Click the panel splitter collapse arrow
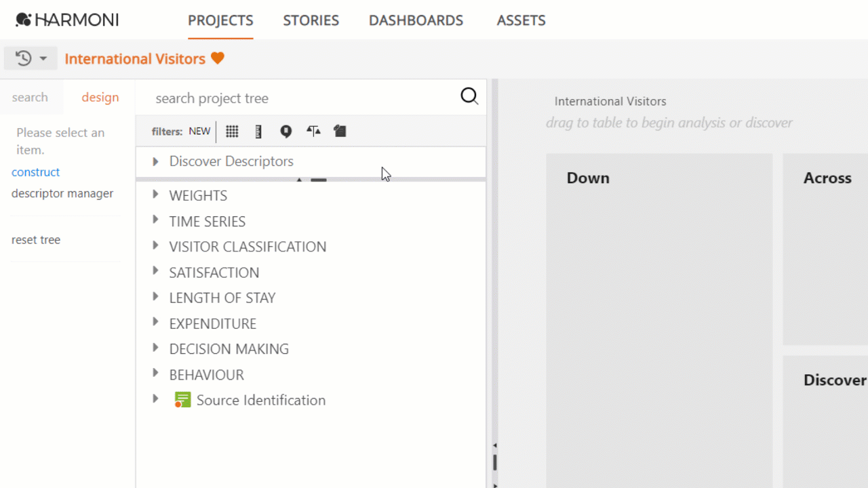Image resolution: width=868 pixels, height=488 pixels. [495, 445]
